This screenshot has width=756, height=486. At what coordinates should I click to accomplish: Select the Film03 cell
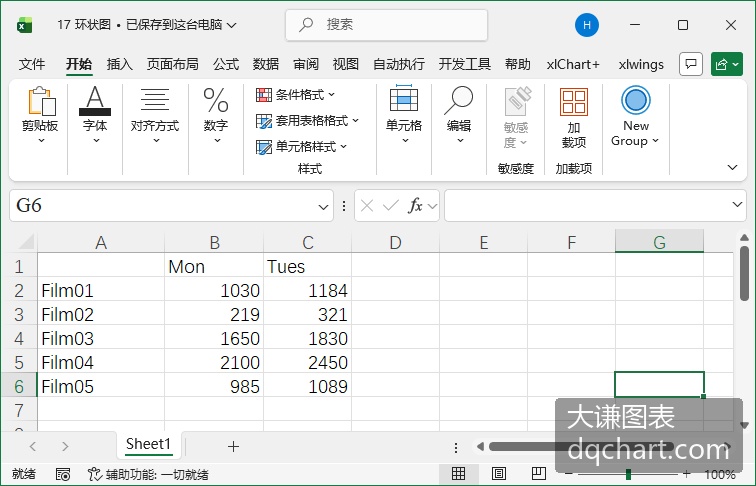coord(101,338)
